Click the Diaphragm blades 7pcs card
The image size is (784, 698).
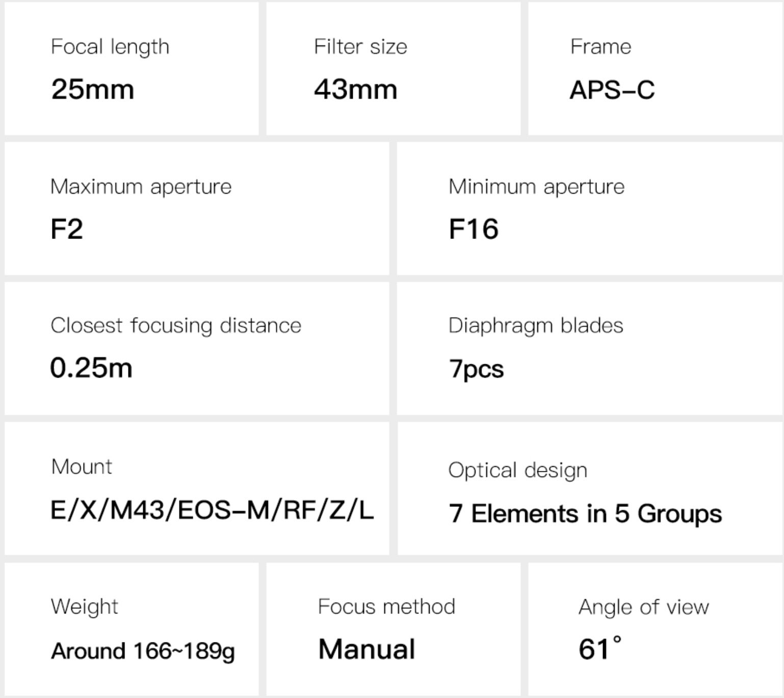[590, 348]
